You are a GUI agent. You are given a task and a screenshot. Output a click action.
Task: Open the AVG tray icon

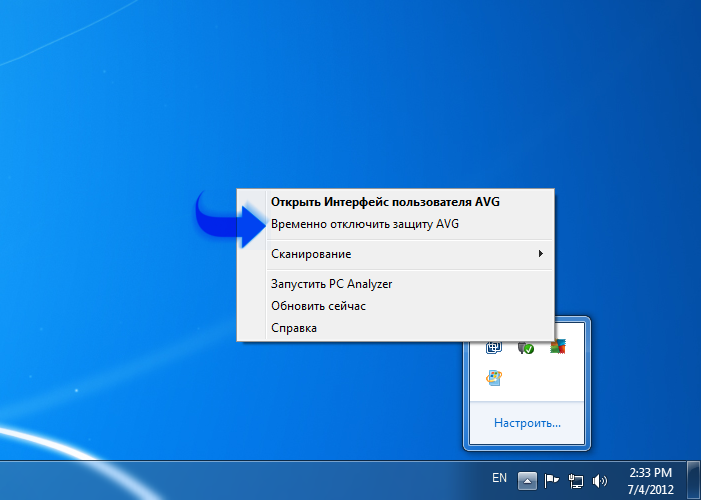(557, 347)
